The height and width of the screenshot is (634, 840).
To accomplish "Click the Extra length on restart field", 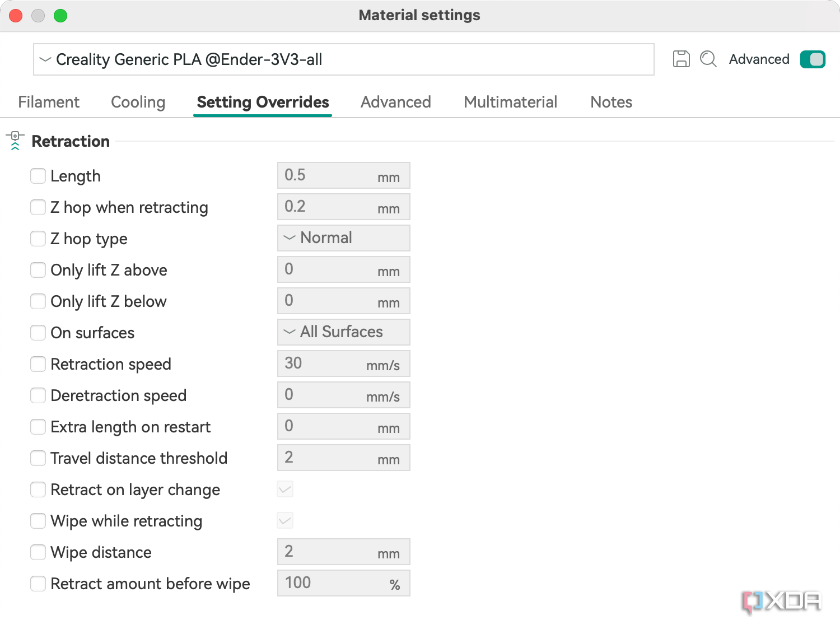I will pyautogui.click(x=344, y=426).
